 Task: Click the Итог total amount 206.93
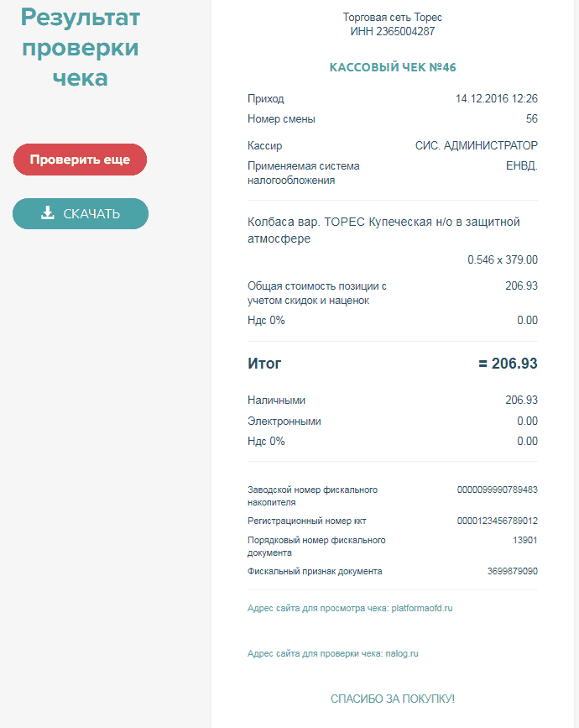click(508, 364)
